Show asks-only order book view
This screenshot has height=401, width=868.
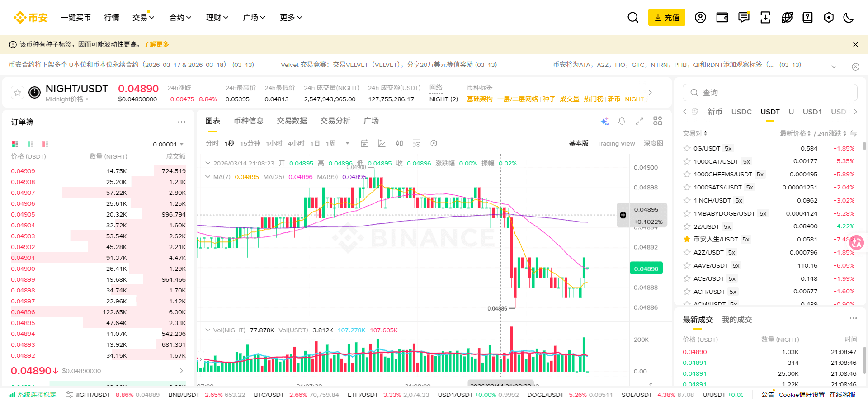(x=45, y=144)
